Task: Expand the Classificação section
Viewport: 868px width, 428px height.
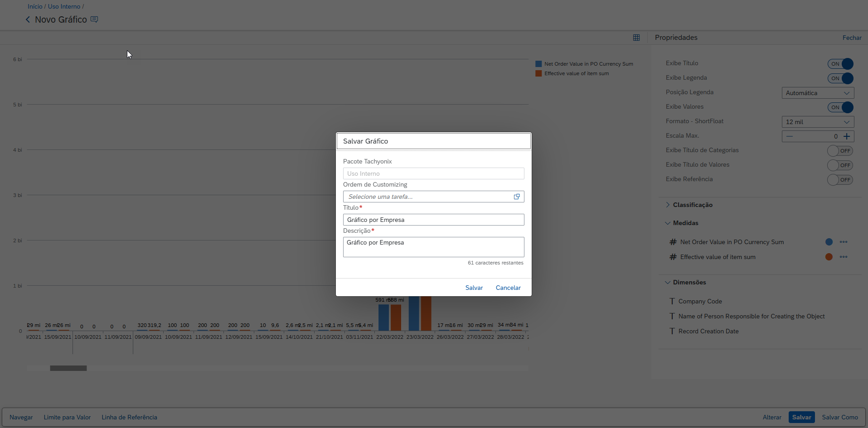Action: pos(668,205)
